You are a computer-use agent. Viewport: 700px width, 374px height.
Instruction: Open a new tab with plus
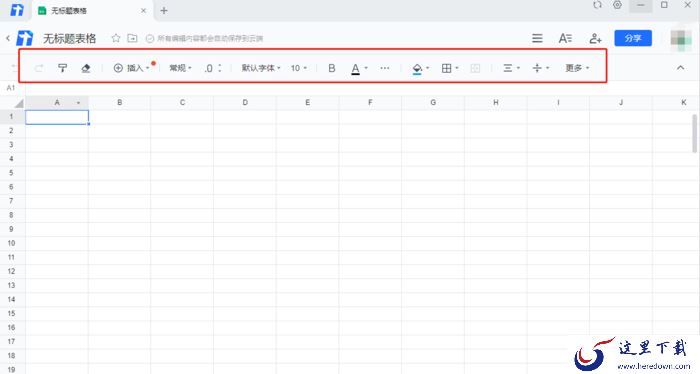pyautogui.click(x=164, y=10)
